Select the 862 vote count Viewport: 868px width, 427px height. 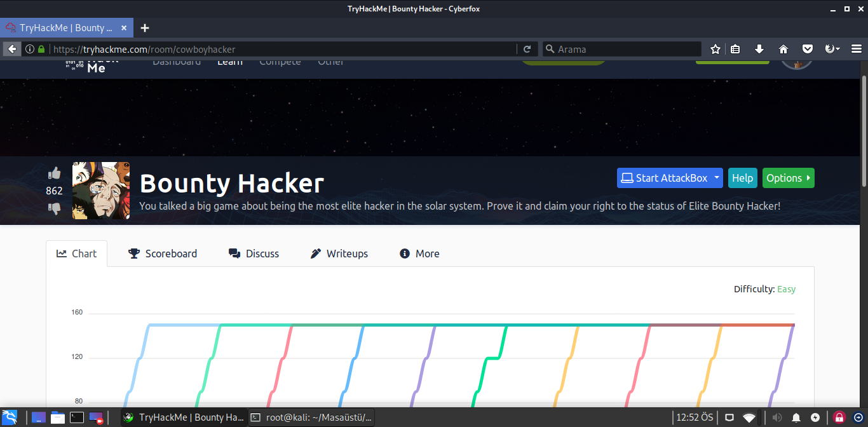[x=54, y=191]
